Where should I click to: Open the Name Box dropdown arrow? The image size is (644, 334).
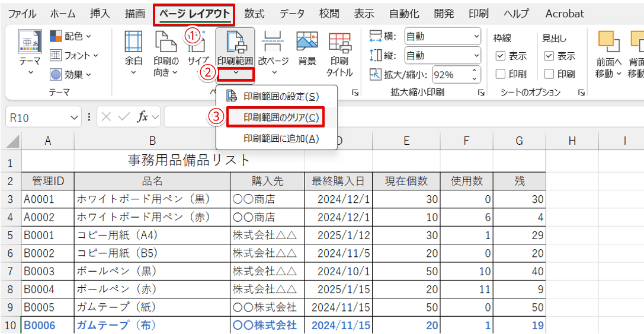click(74, 118)
